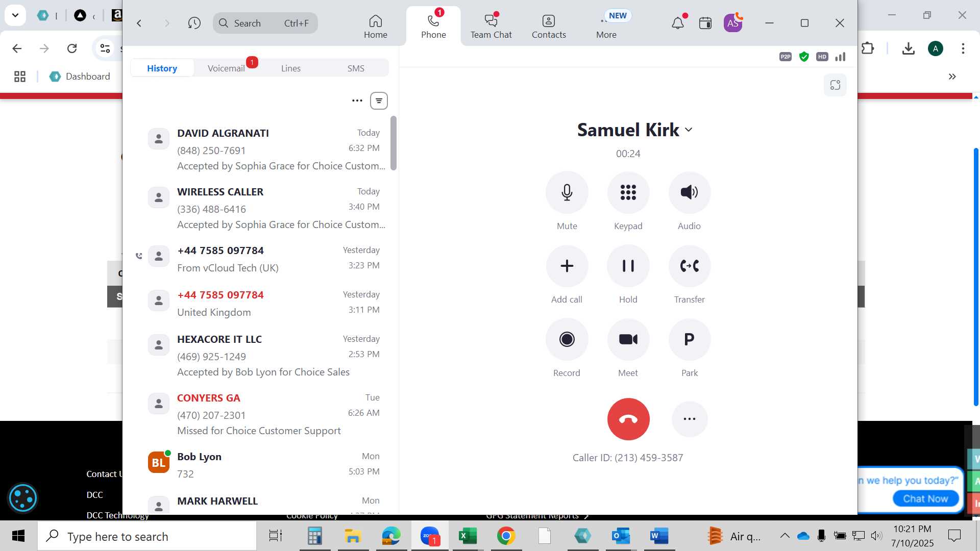
Task: Switch to the Lines subtab
Action: pyautogui.click(x=290, y=68)
